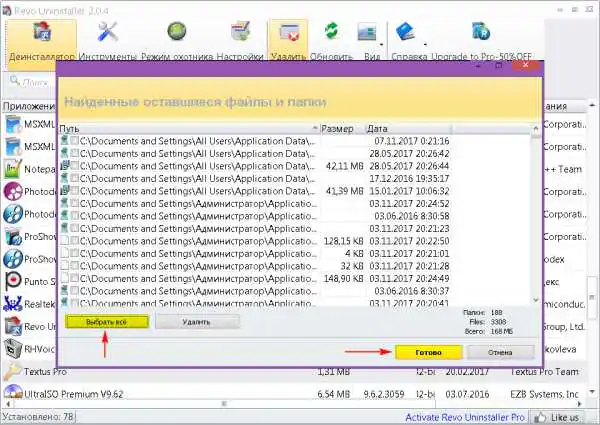Image resolution: width=600 pixels, height=425 pixels.
Task: Tick checkbox of row dated 07.11.2017 0:21:16
Action: [x=75, y=141]
